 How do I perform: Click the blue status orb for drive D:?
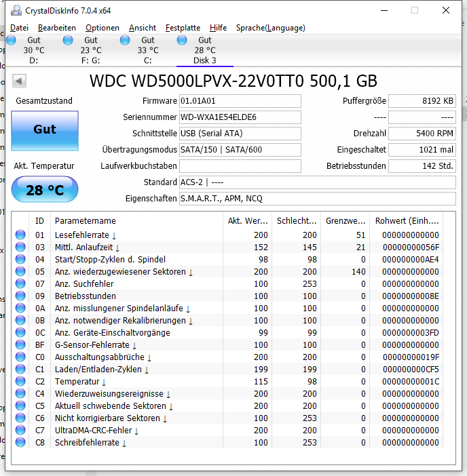click(x=12, y=40)
